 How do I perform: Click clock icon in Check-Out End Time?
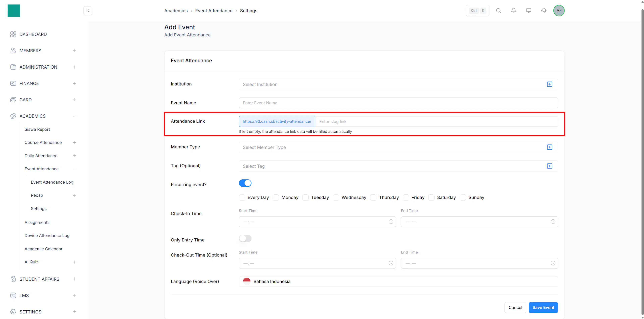pyautogui.click(x=553, y=263)
